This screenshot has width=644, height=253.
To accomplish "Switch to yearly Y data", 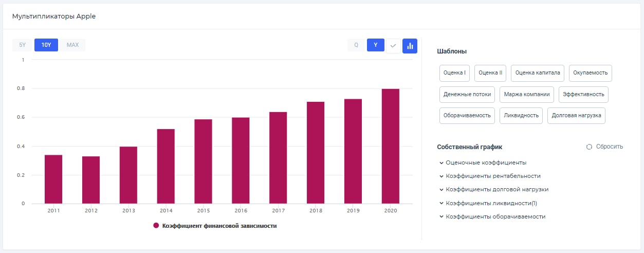I will (x=376, y=45).
